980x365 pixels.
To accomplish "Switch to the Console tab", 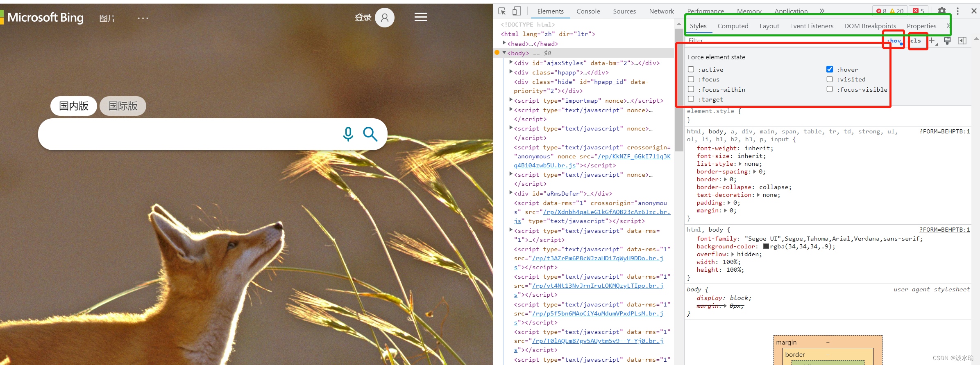I will click(588, 11).
